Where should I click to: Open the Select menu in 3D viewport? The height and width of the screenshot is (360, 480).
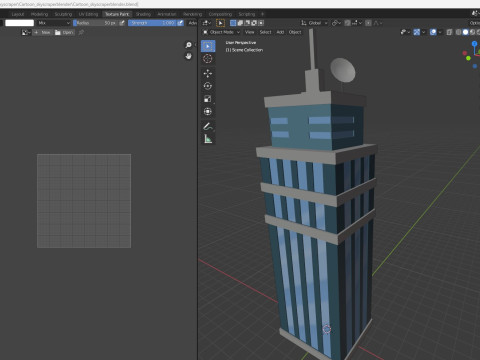pyautogui.click(x=265, y=32)
